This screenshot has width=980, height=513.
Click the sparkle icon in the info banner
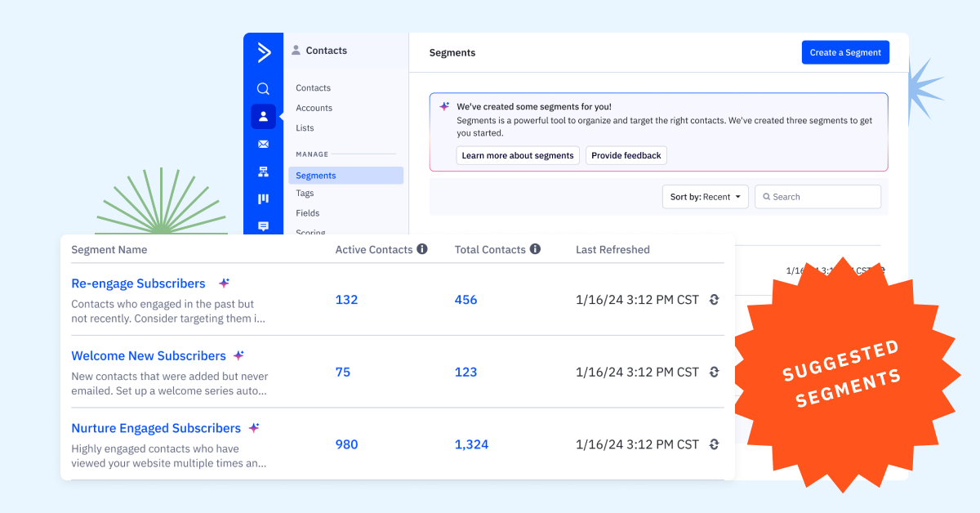444,106
